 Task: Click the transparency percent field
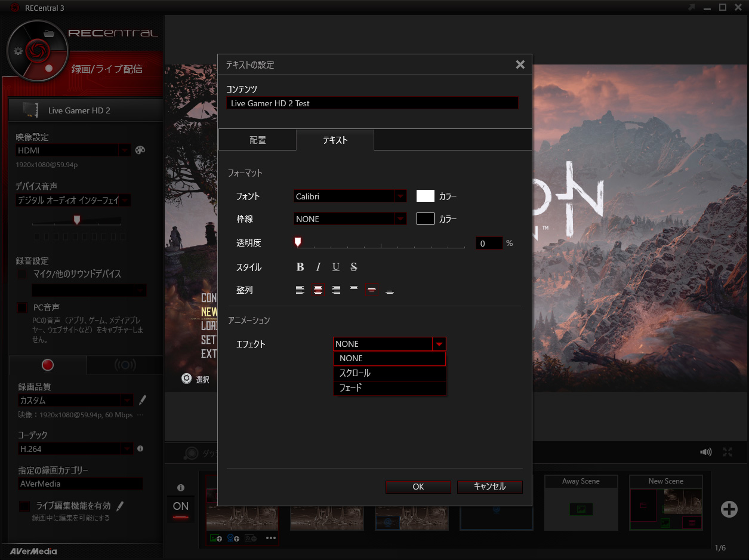489,243
